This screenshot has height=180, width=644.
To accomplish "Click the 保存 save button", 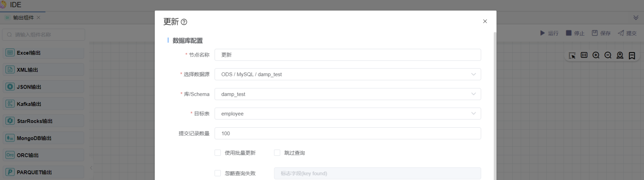I will pyautogui.click(x=601, y=33).
